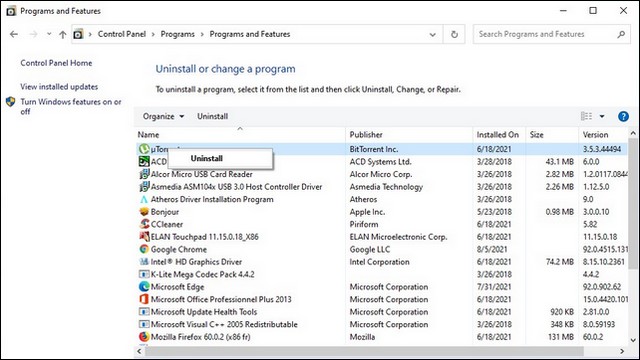Sort by Version column header
Screen dimensions: 640x360
[x=603, y=135]
